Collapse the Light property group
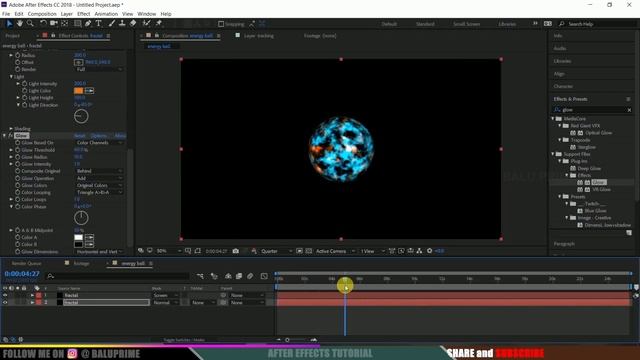Viewport: 640px width, 360px height. tap(11, 76)
